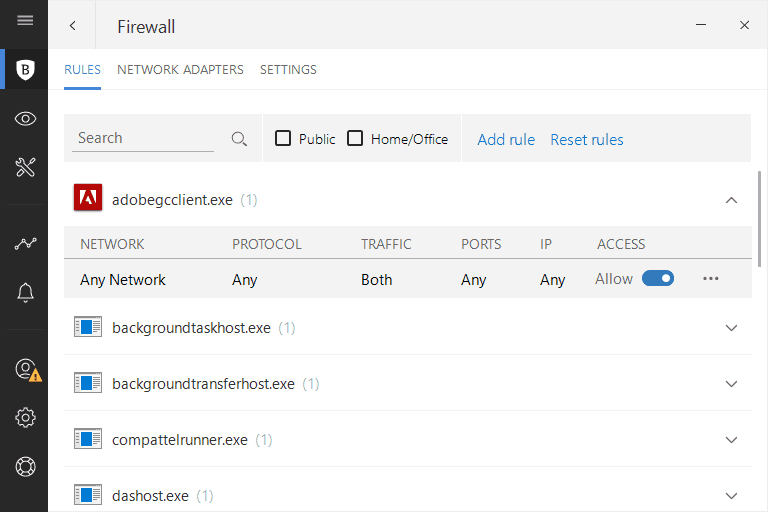Check the Home/Office filter checkbox
Image resolution: width=768 pixels, height=512 pixels.
tap(355, 138)
